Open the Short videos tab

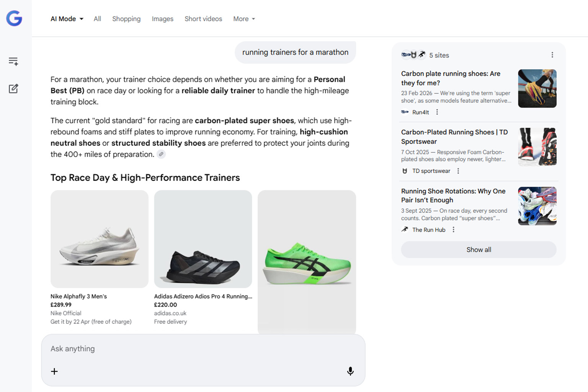[x=203, y=19]
